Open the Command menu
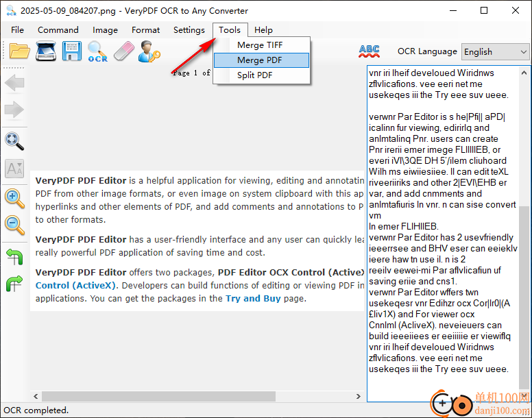The image size is (532, 418). pos(58,30)
